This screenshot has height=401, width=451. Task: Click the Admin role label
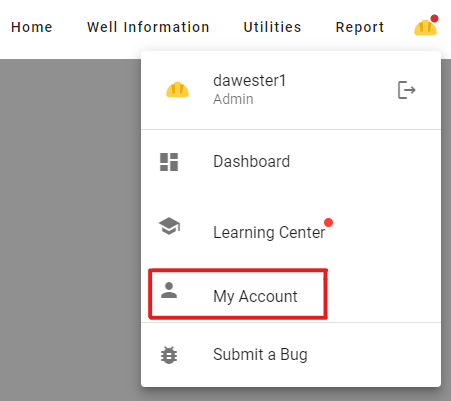coord(233,99)
